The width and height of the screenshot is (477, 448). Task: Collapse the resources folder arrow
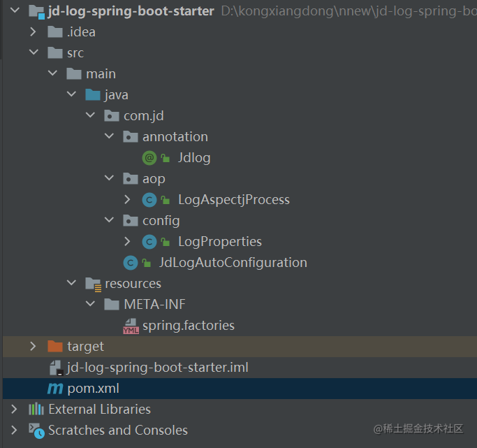71,284
